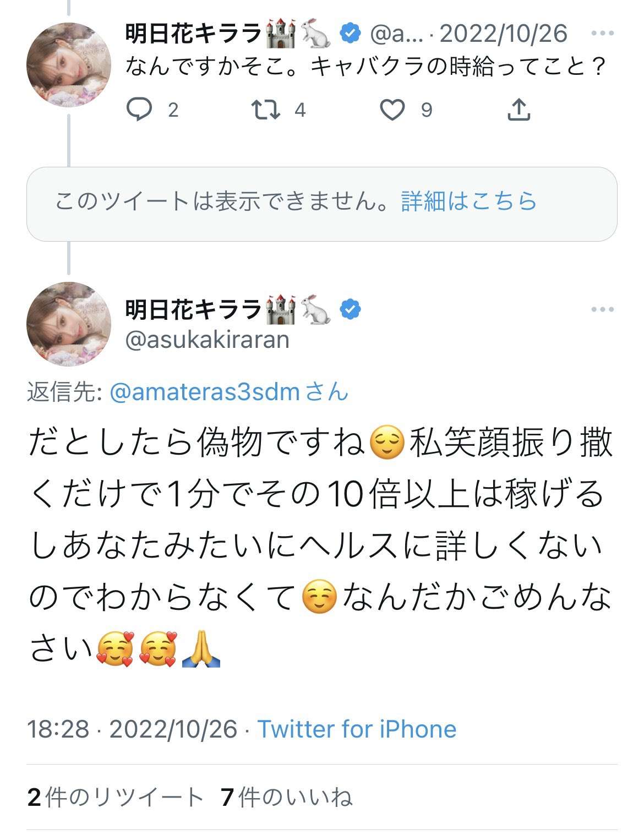Click the 2022/10/26 date on first tweet

(x=503, y=34)
